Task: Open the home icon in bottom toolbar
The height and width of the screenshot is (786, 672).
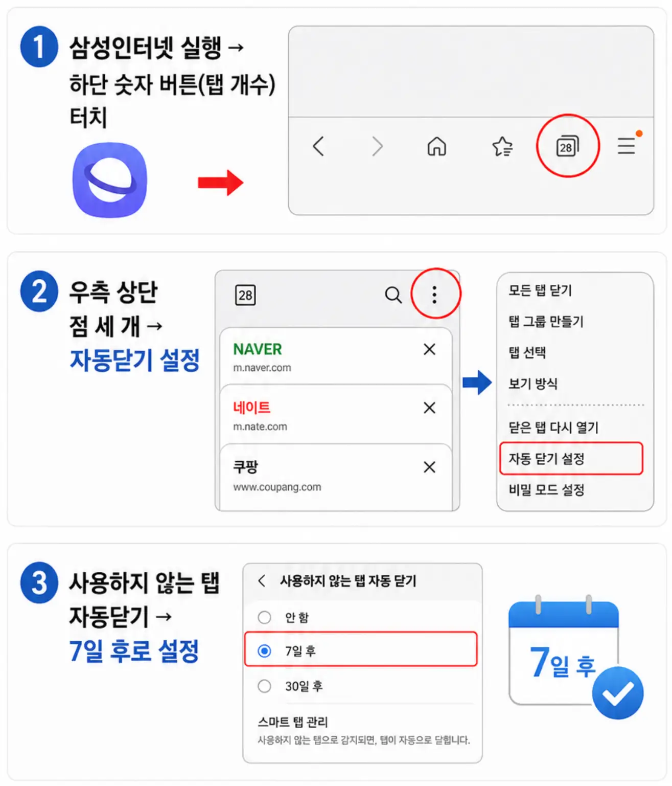Action: pos(436,146)
